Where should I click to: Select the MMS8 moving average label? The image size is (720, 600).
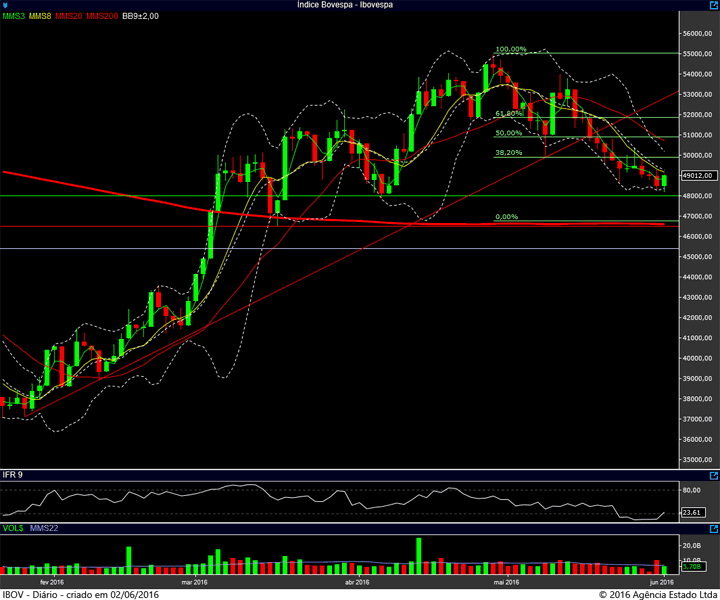coord(40,16)
